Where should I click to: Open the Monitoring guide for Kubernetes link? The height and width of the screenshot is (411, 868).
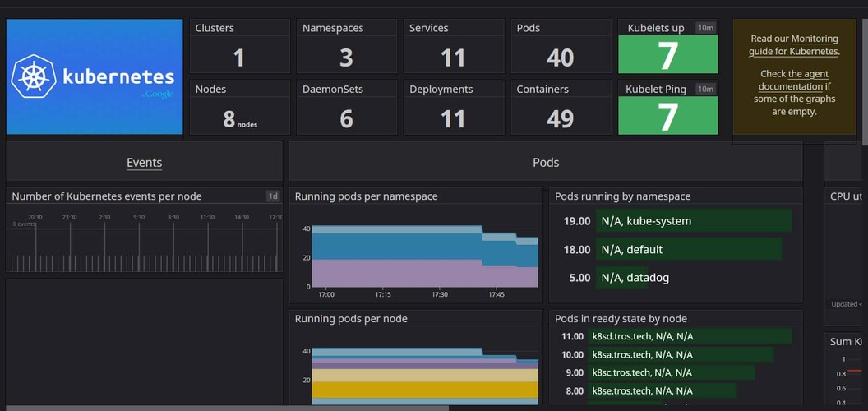pyautogui.click(x=794, y=45)
